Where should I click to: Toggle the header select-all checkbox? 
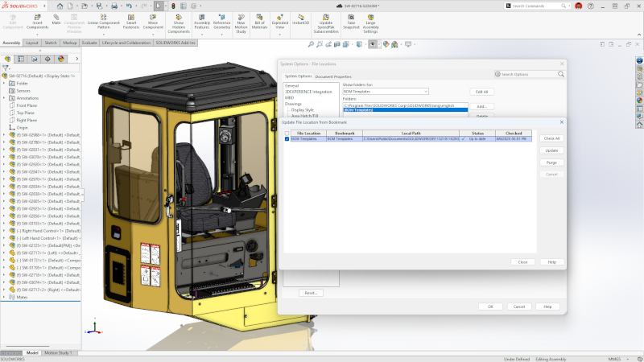point(287,133)
